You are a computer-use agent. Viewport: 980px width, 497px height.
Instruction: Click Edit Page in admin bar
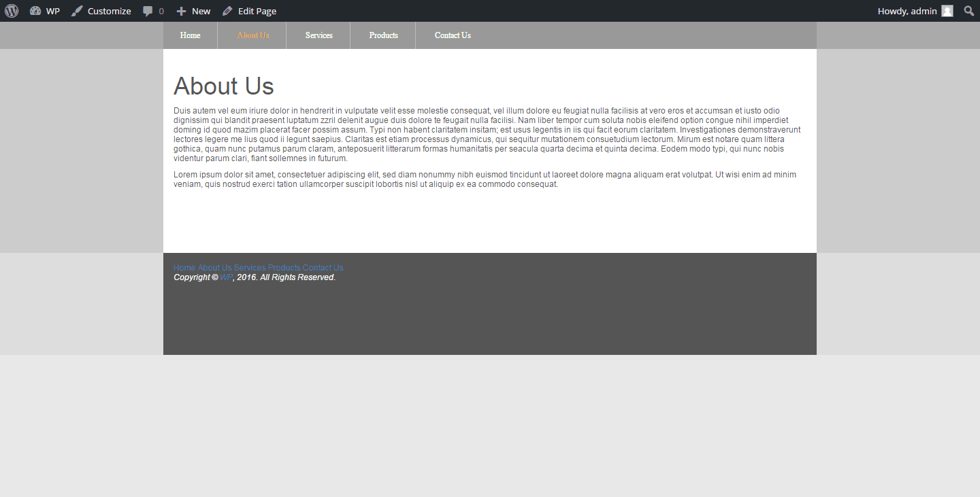pyautogui.click(x=249, y=11)
